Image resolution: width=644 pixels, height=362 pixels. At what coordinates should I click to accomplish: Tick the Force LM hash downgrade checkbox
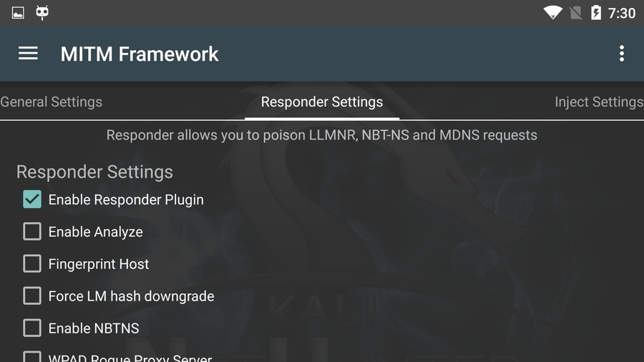(32, 295)
